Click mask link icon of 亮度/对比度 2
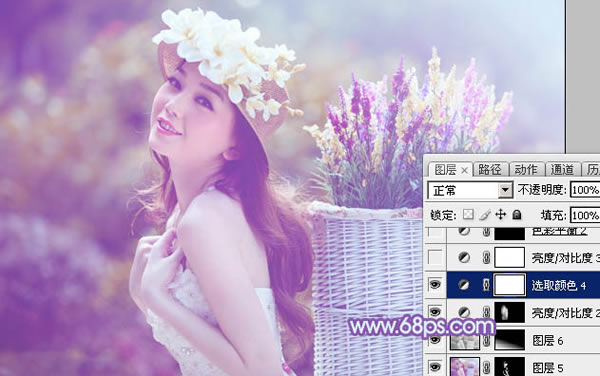This screenshot has height=376, width=600. click(486, 313)
